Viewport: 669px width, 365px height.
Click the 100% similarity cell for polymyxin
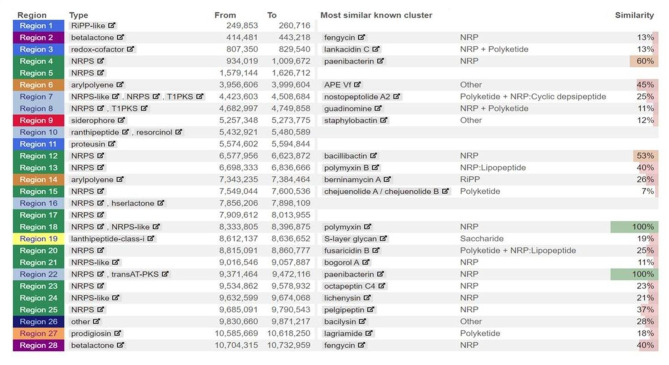[x=634, y=227]
